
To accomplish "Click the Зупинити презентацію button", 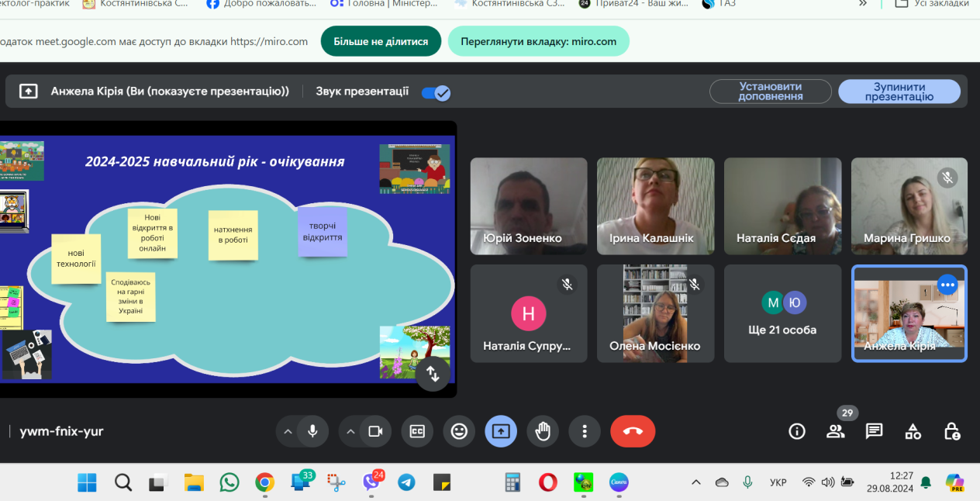I will coord(899,92).
